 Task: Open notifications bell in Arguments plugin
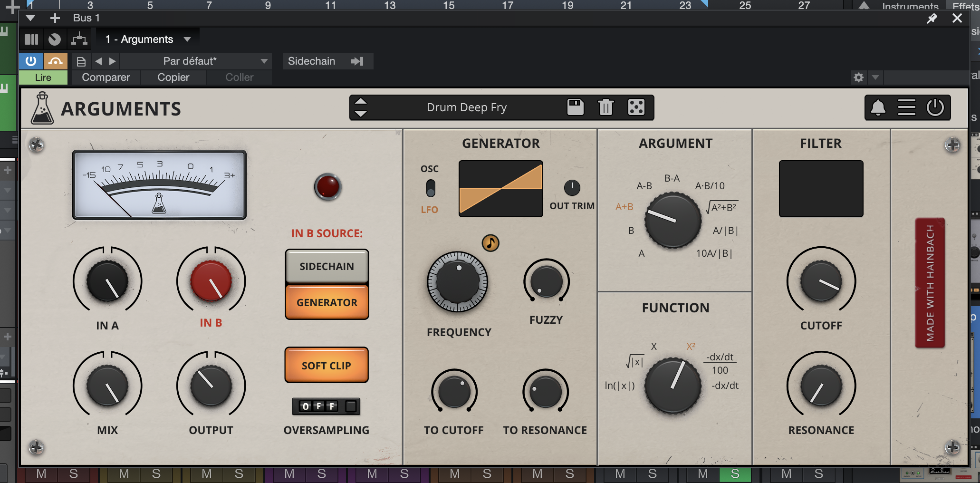pyautogui.click(x=878, y=107)
